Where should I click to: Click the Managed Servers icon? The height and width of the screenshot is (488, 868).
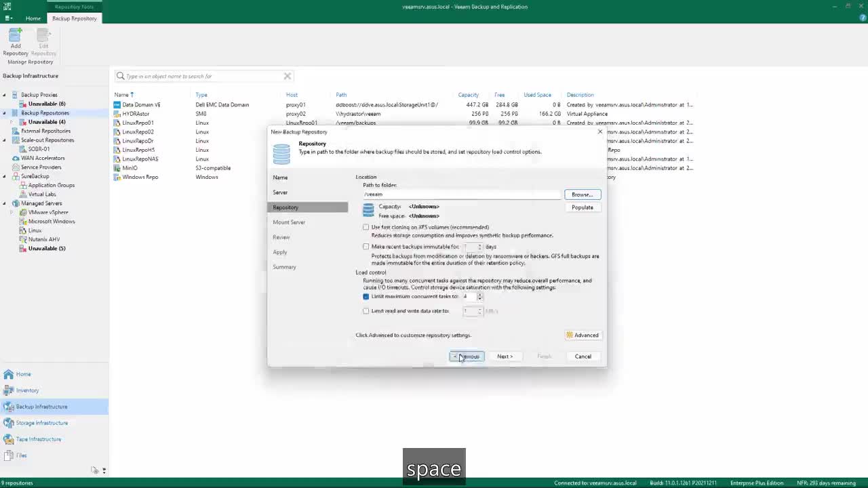coord(15,203)
